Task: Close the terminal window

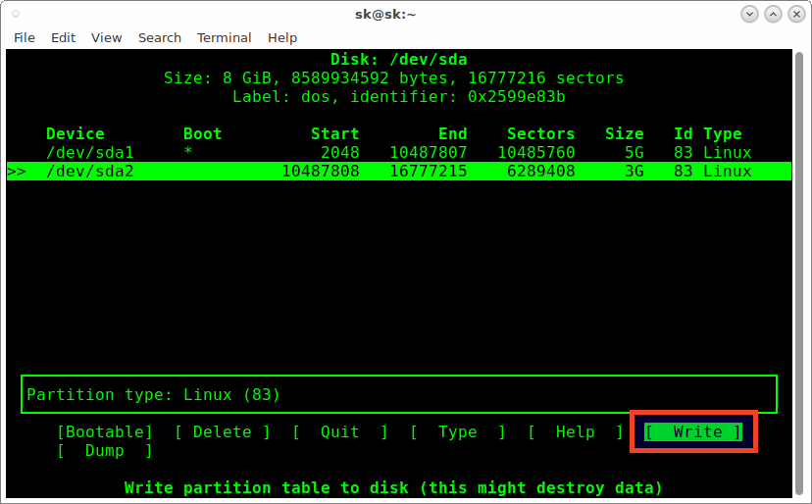Action: pyautogui.click(x=796, y=14)
